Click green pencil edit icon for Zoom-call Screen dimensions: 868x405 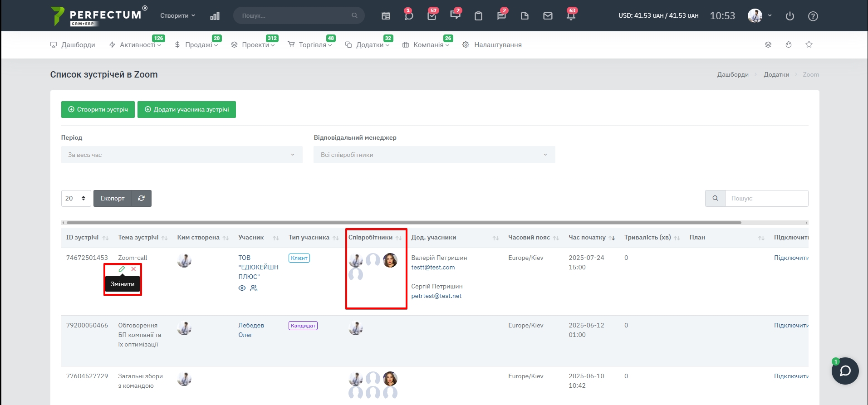(x=122, y=269)
